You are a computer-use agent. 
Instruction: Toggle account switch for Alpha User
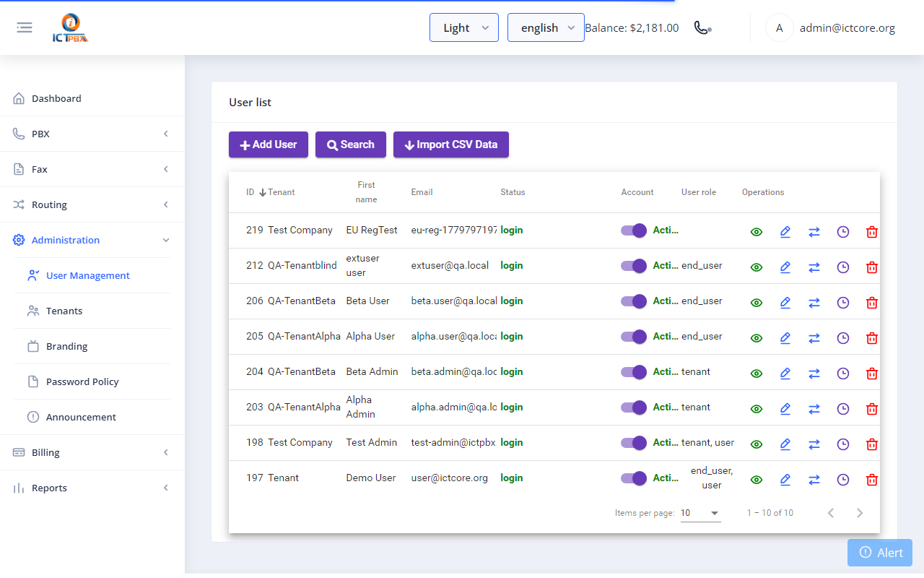pos(634,337)
